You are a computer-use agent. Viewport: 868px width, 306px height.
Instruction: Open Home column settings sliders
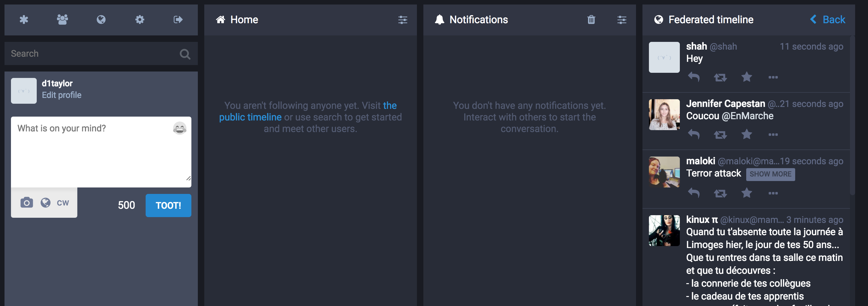click(x=403, y=20)
